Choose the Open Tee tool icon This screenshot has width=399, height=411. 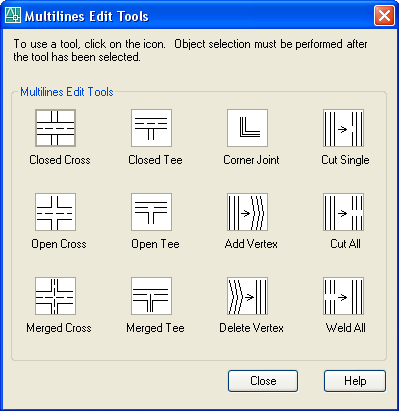coord(151,212)
